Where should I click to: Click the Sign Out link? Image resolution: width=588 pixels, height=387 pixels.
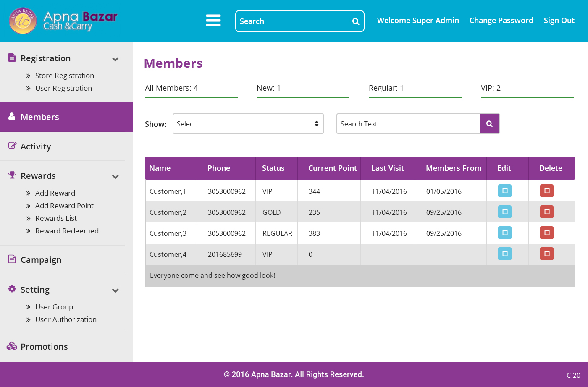tap(559, 21)
